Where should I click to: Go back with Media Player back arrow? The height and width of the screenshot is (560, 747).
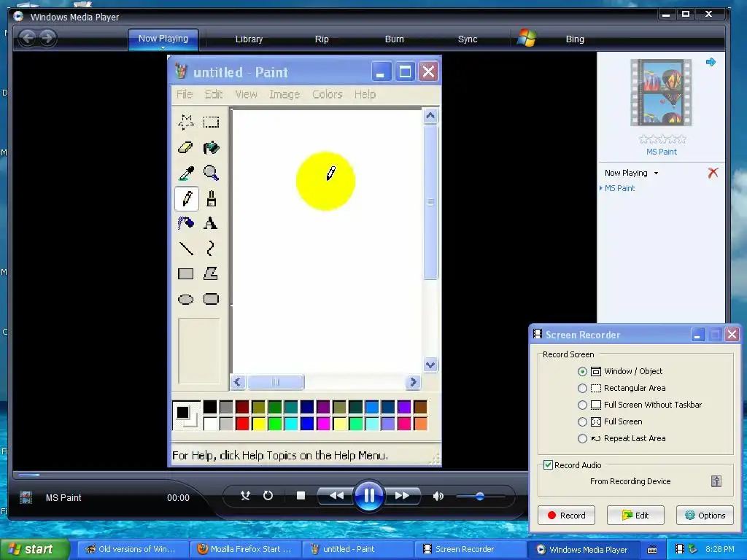[x=28, y=38]
